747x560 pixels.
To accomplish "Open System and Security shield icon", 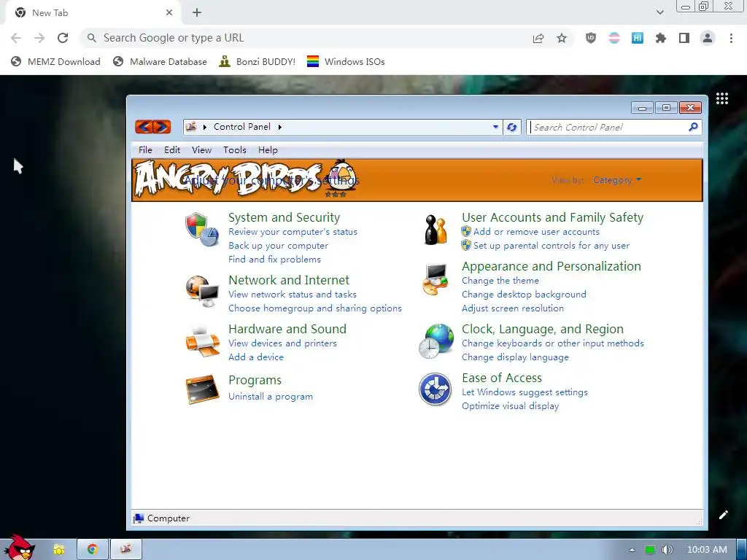I will [x=202, y=229].
